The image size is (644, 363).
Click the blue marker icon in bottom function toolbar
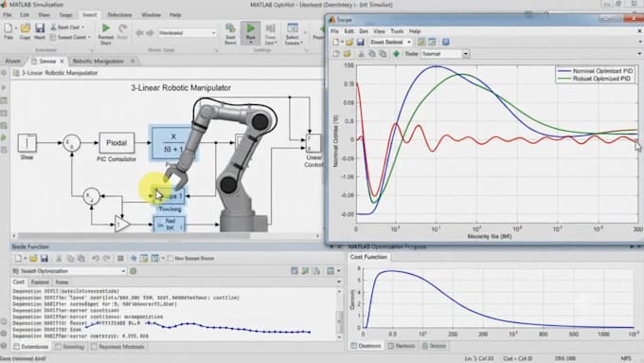click(134, 258)
